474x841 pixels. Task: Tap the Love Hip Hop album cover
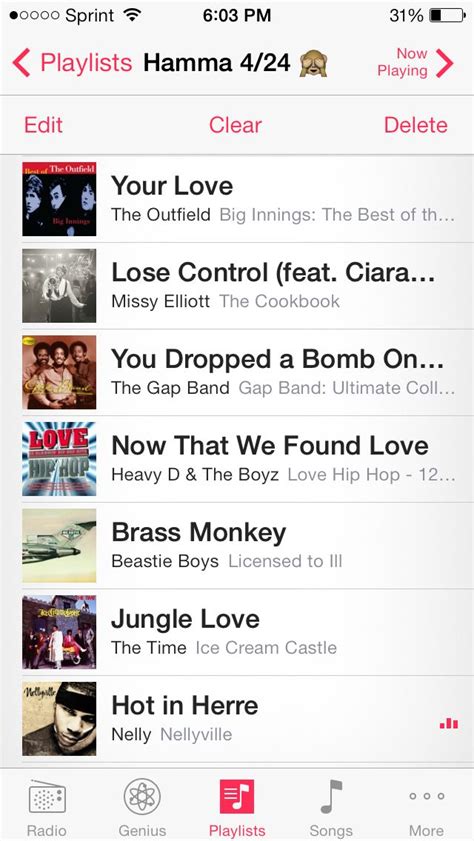[x=59, y=459]
